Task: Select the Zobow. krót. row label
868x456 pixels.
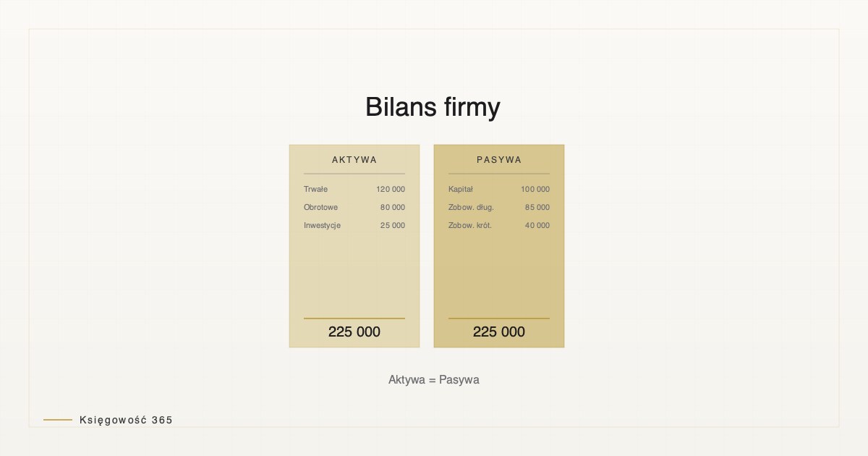Action: pyautogui.click(x=470, y=226)
